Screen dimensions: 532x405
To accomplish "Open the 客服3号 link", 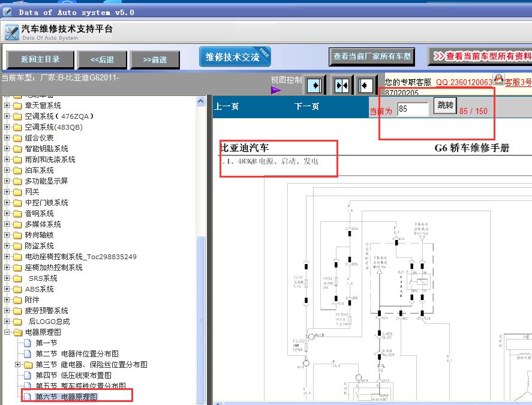I will click(518, 82).
